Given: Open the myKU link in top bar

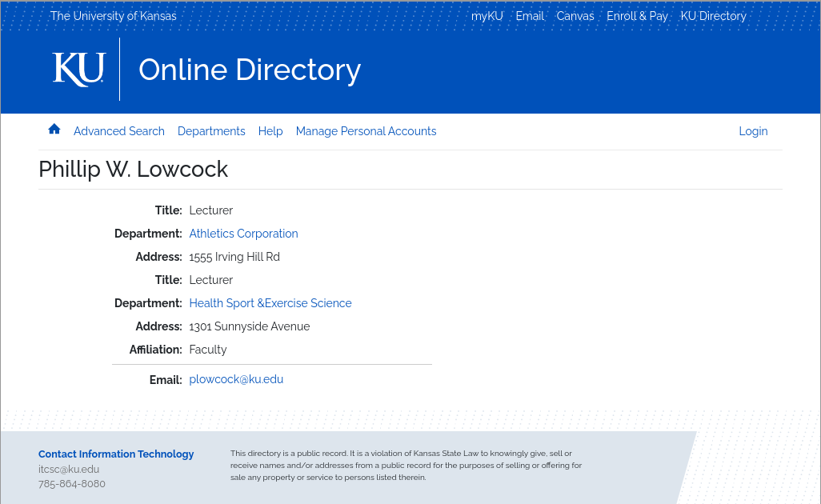Looking at the screenshot, I should pos(487,16).
